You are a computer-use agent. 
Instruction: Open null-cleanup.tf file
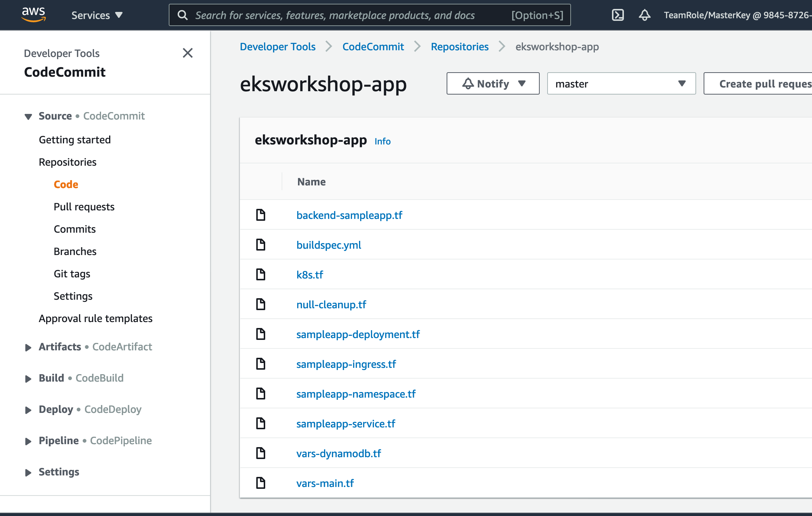pos(332,305)
